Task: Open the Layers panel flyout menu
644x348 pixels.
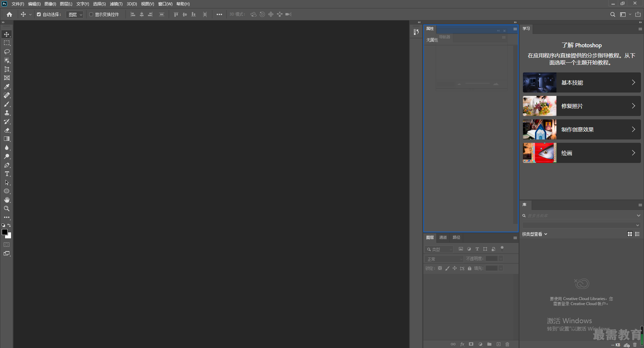Action: [x=515, y=238]
